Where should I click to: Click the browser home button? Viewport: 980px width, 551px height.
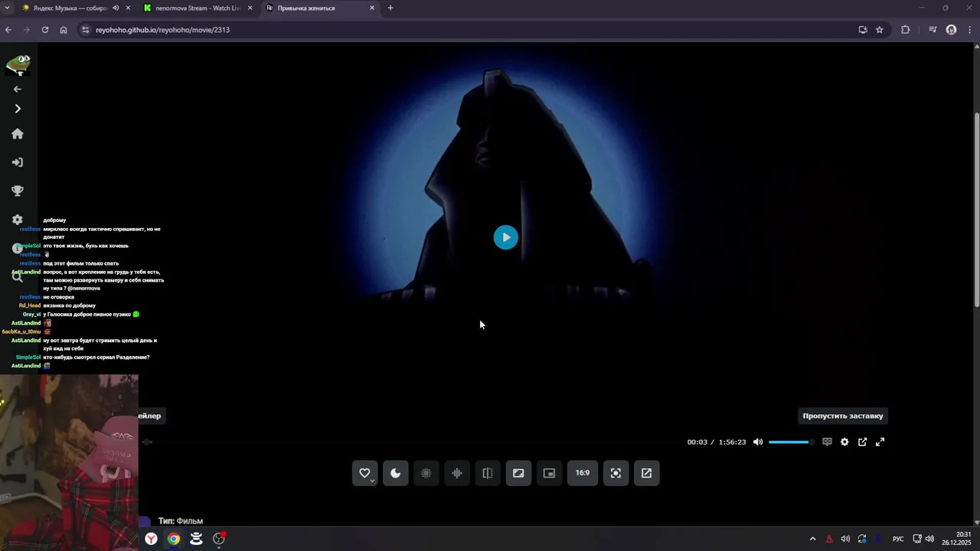tap(64, 30)
